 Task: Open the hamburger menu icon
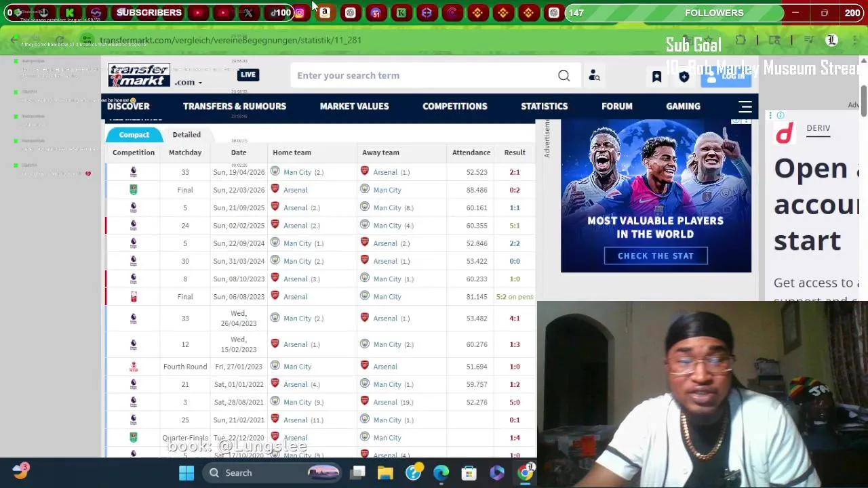(x=745, y=106)
